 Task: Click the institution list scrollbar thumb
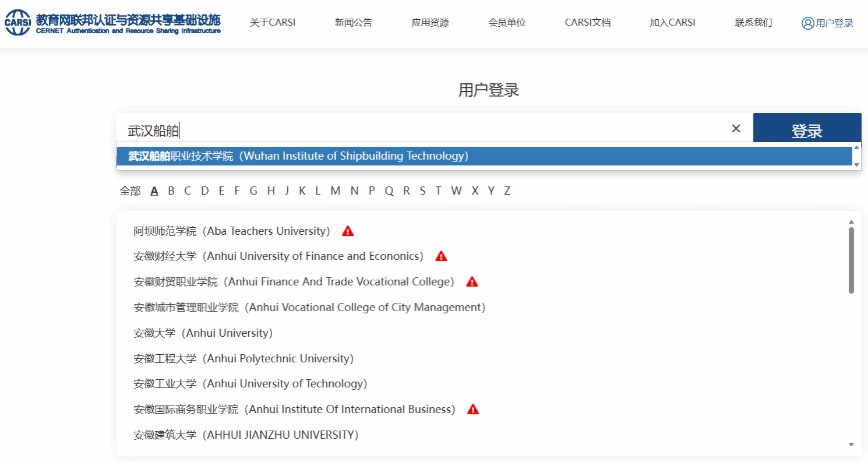[851, 260]
